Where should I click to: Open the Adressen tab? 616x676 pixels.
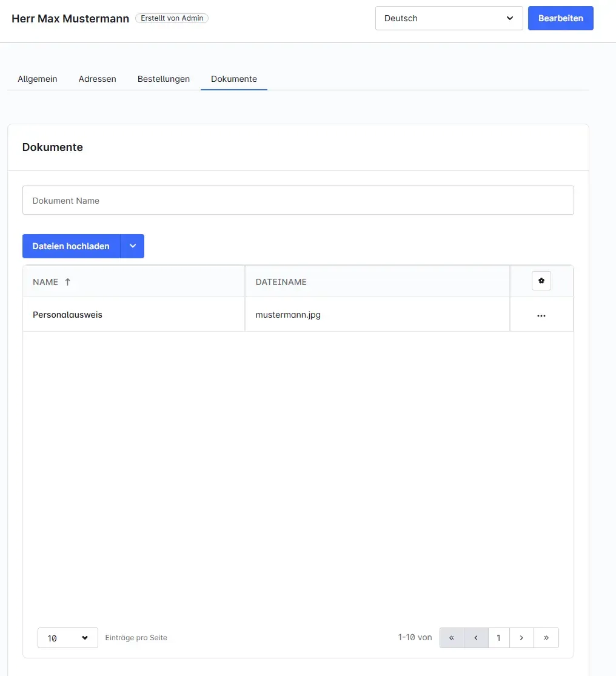pyautogui.click(x=97, y=79)
